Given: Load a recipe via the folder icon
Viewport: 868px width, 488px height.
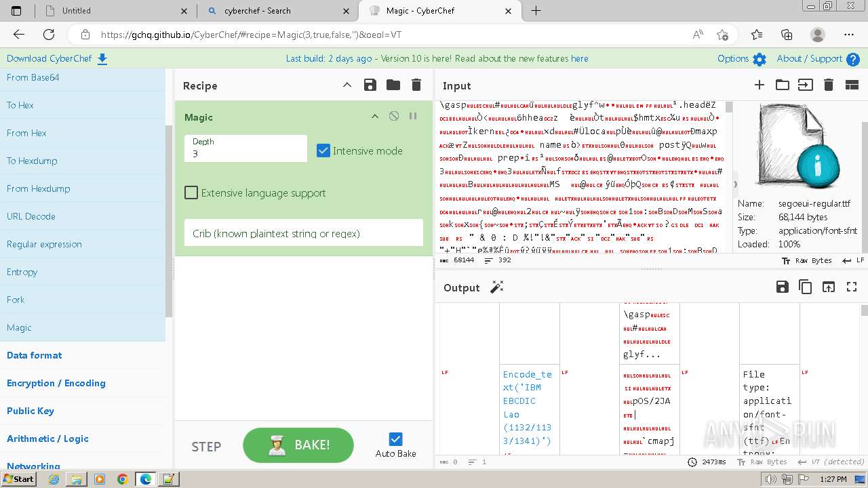Looking at the screenshot, I should point(393,85).
